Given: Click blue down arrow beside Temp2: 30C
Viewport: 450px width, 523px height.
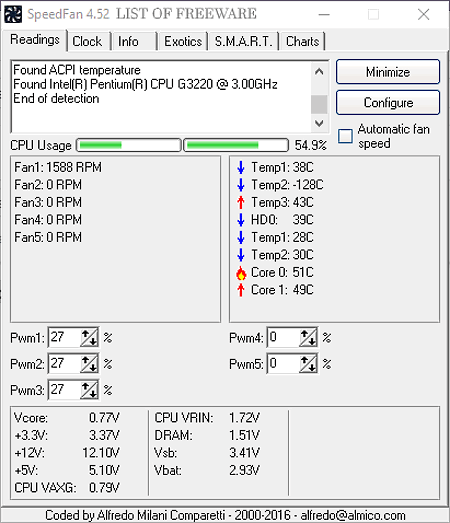Looking at the screenshot, I should [241, 255].
